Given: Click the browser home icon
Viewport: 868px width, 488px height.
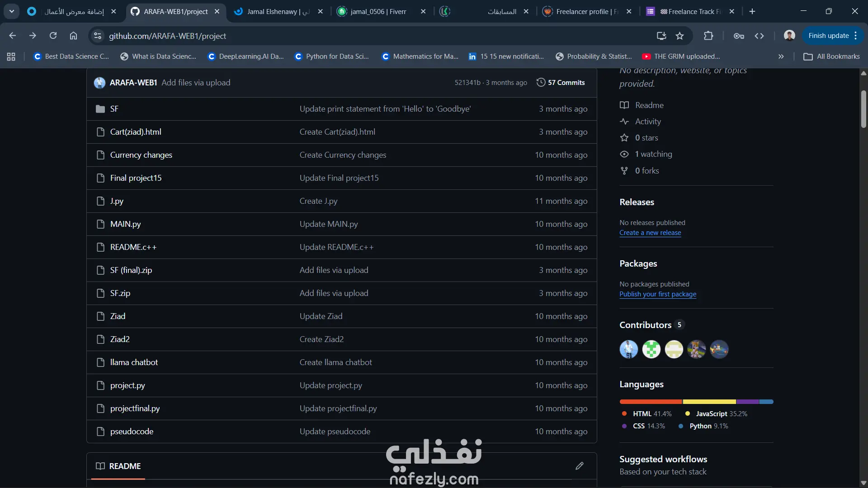Looking at the screenshot, I should (x=73, y=36).
